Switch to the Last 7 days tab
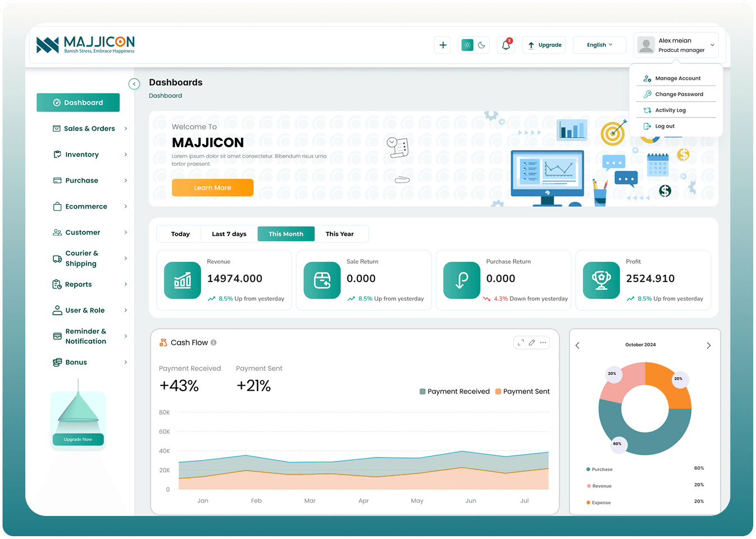The height and width of the screenshot is (539, 756). click(x=229, y=234)
